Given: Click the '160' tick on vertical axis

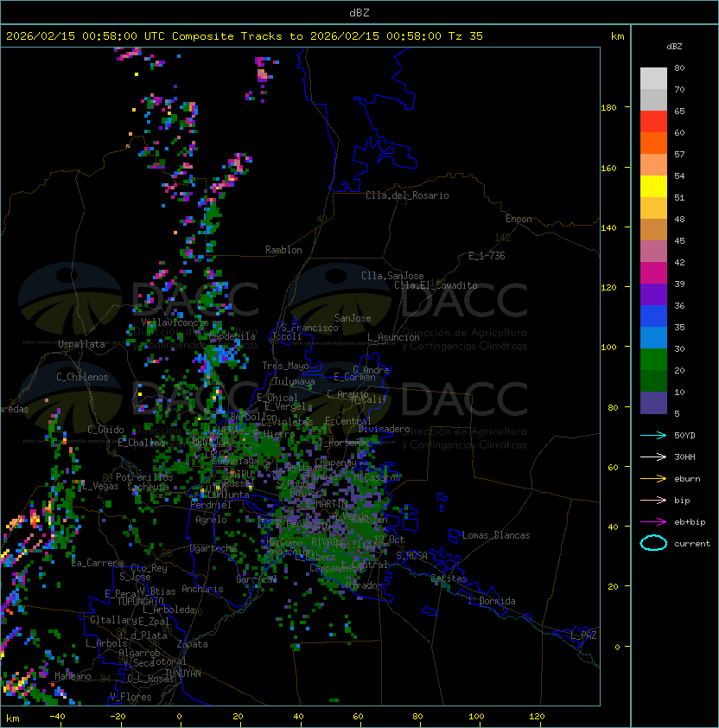Looking at the screenshot, I should (608, 168).
